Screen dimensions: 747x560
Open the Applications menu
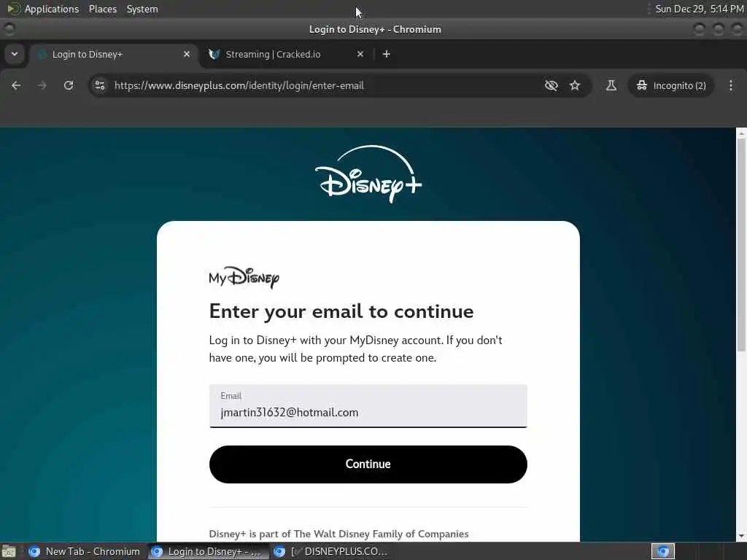(x=52, y=9)
